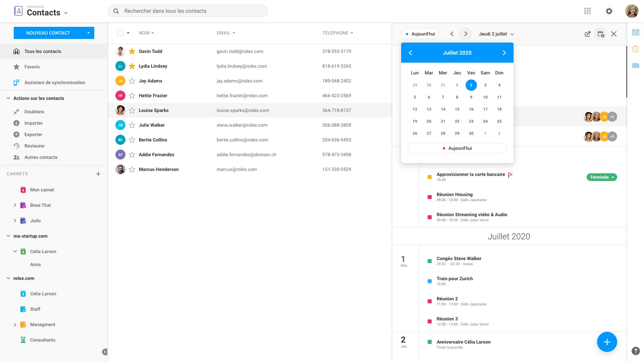This screenshot has height=362, width=644.
Task: Select Favoris in the sidebar
Action: (32, 67)
